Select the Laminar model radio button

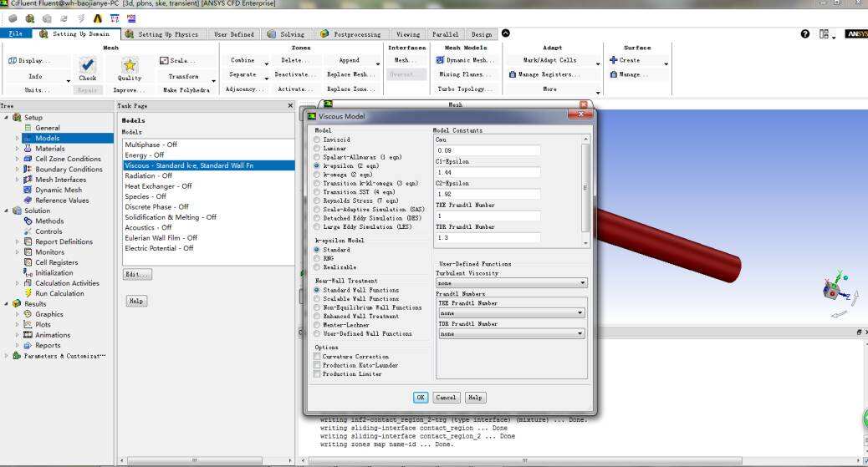click(x=317, y=149)
